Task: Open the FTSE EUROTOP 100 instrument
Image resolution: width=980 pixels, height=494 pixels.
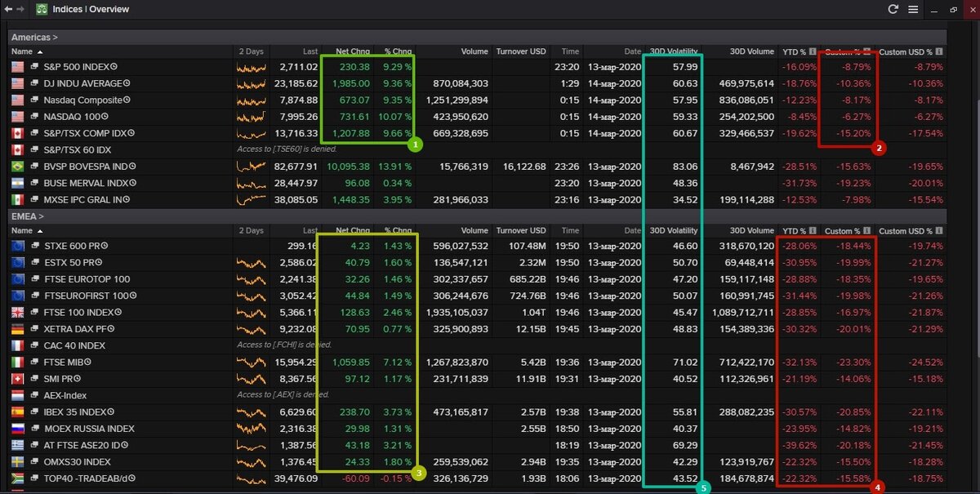Action: coord(87,279)
